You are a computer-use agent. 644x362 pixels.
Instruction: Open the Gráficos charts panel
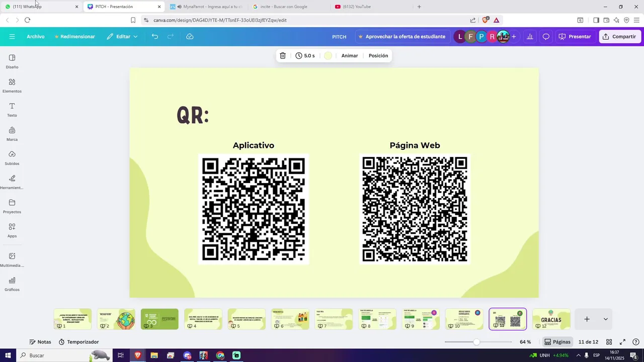[x=12, y=284]
